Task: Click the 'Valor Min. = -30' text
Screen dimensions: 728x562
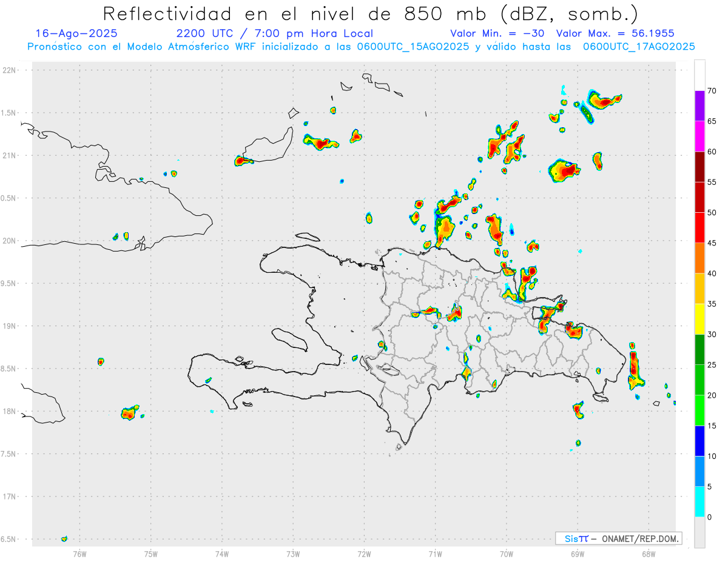Action: [x=499, y=34]
